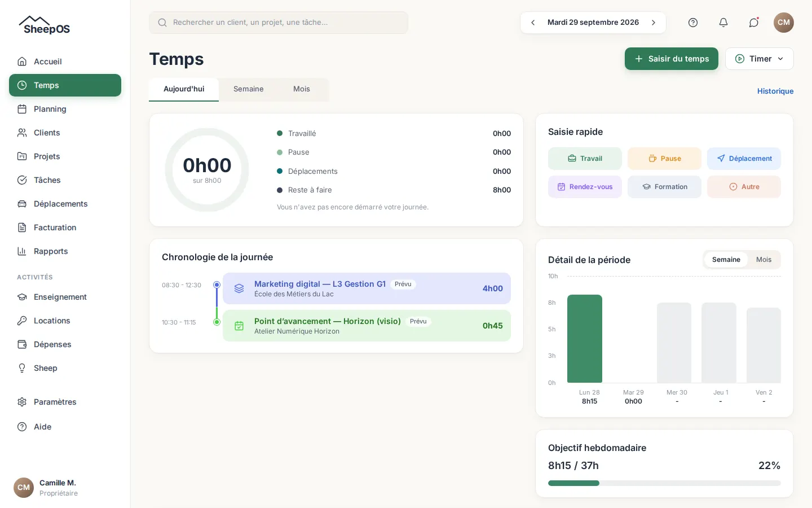Open Clients in the sidebar
The height and width of the screenshot is (508, 812).
tap(65, 133)
